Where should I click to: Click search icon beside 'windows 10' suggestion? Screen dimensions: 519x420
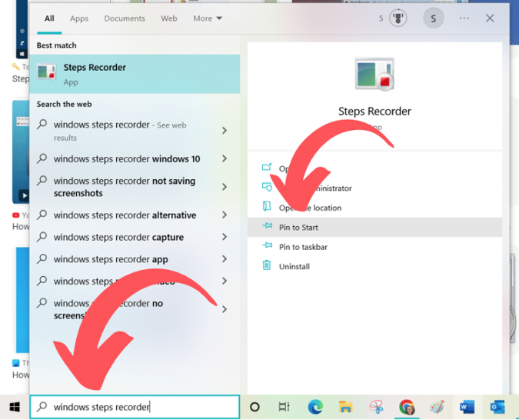(42, 158)
